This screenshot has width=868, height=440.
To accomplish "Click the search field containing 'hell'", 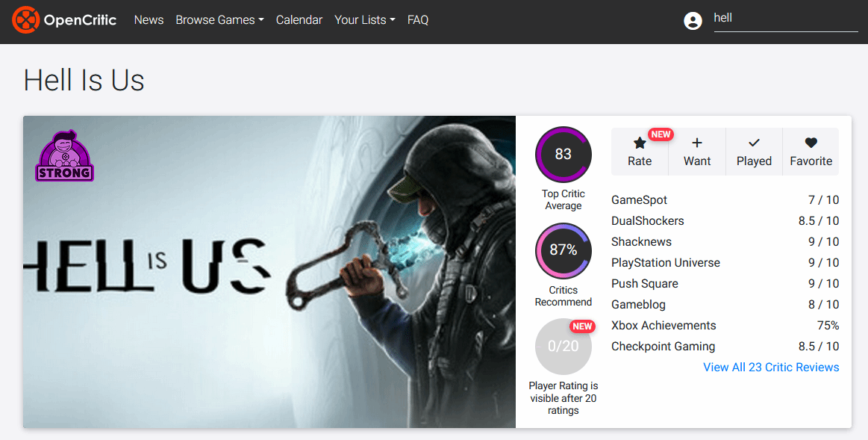I will [x=785, y=19].
